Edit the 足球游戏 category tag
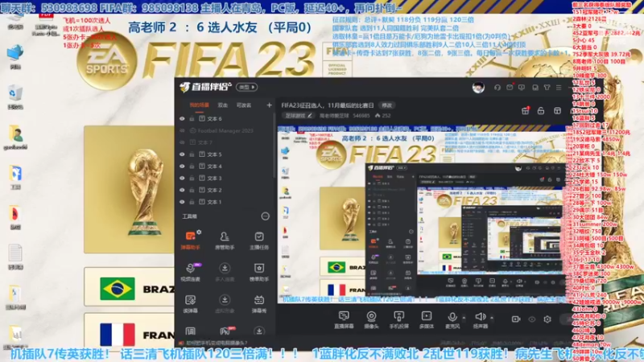Image resolution: width=644 pixels, height=362 pixels. click(x=298, y=116)
